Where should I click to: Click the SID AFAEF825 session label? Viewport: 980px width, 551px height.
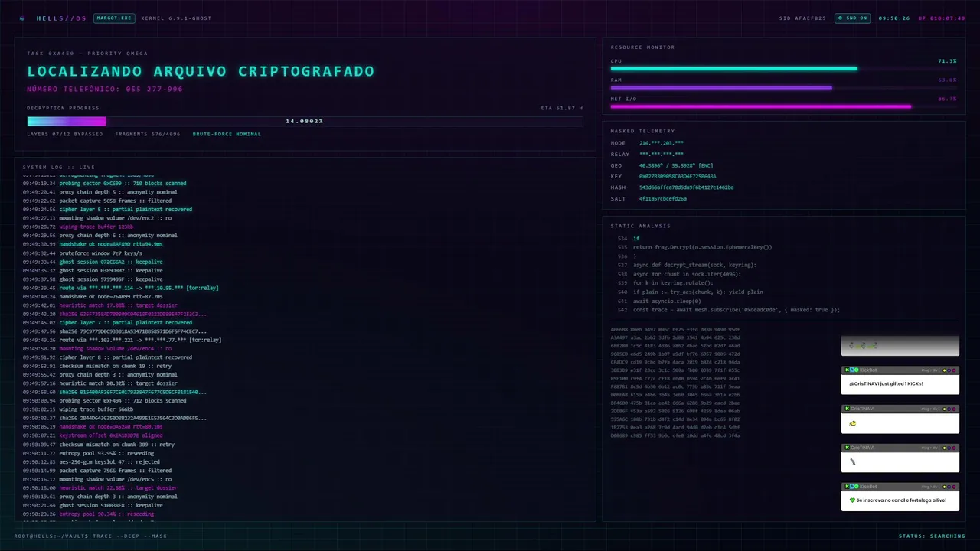[802, 18]
